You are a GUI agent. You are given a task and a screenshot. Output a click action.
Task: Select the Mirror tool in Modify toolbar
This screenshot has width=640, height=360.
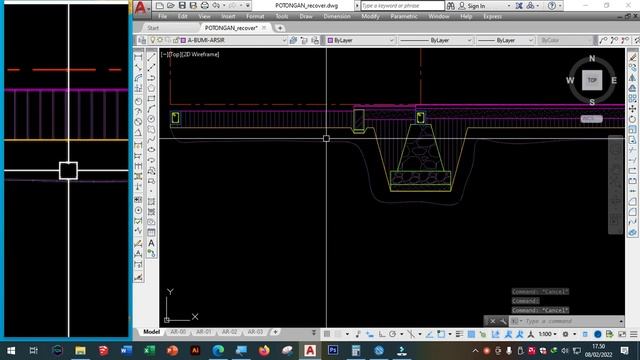coord(633,78)
